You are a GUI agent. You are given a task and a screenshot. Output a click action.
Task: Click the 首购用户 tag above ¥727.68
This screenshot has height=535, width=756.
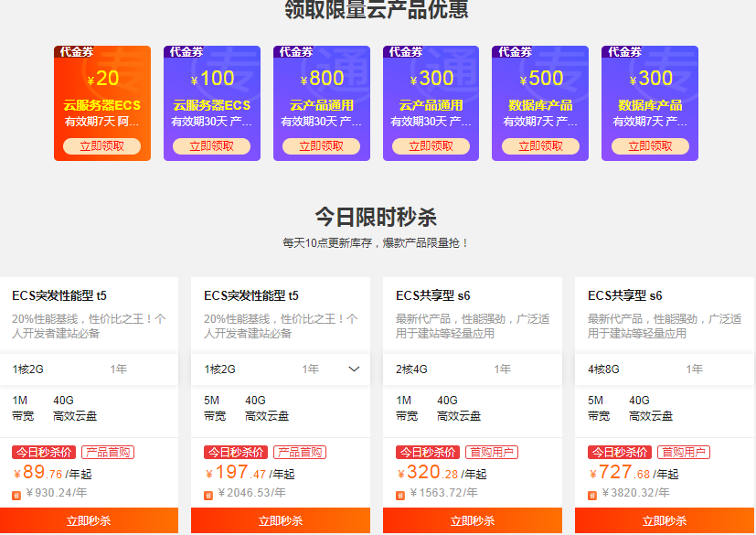(x=684, y=452)
